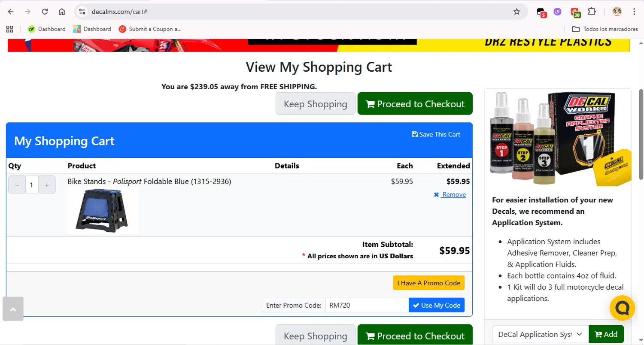This screenshot has width=644, height=345.
Task: Save This Cart link
Action: click(x=436, y=134)
